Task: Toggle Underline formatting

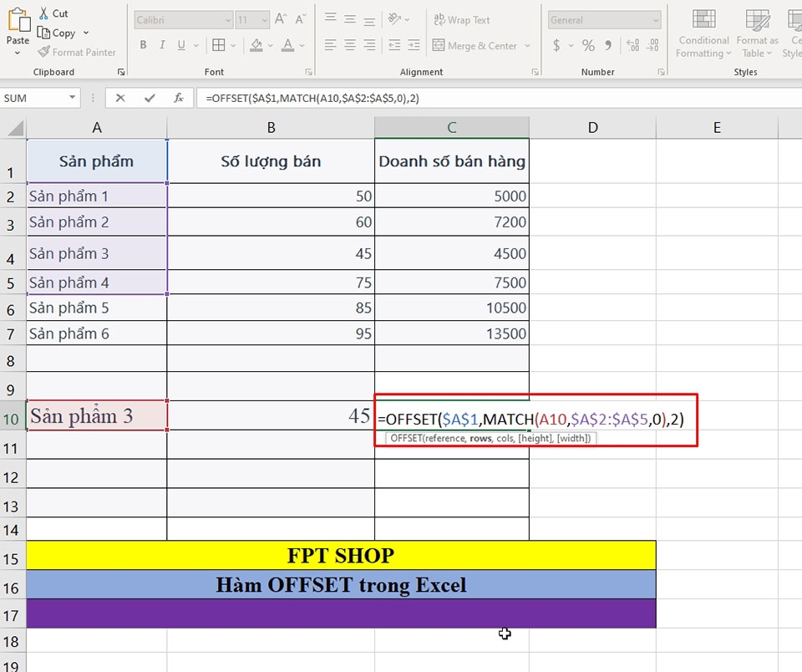Action: coord(181,45)
